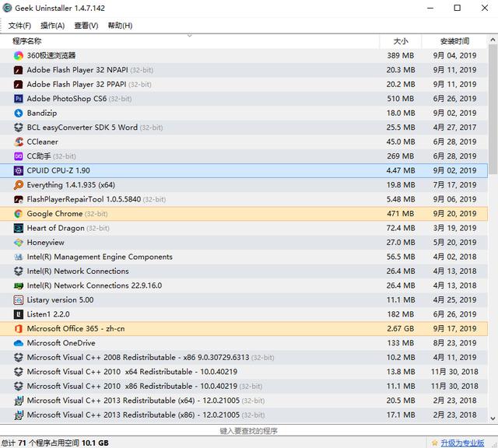Click the Honeyview program icon
Screen dimensions: 498x448
pyautogui.click(x=19, y=243)
